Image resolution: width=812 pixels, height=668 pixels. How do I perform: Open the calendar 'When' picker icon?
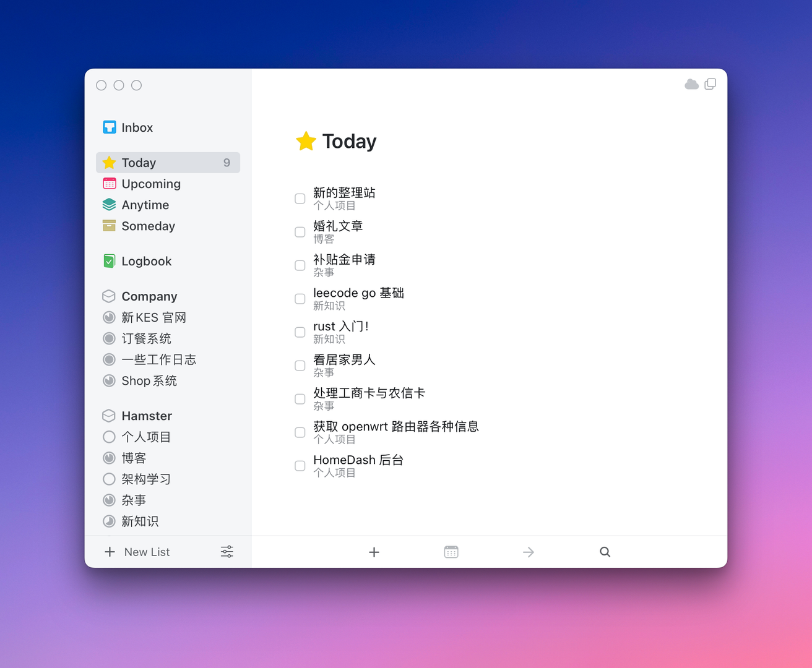tap(451, 552)
